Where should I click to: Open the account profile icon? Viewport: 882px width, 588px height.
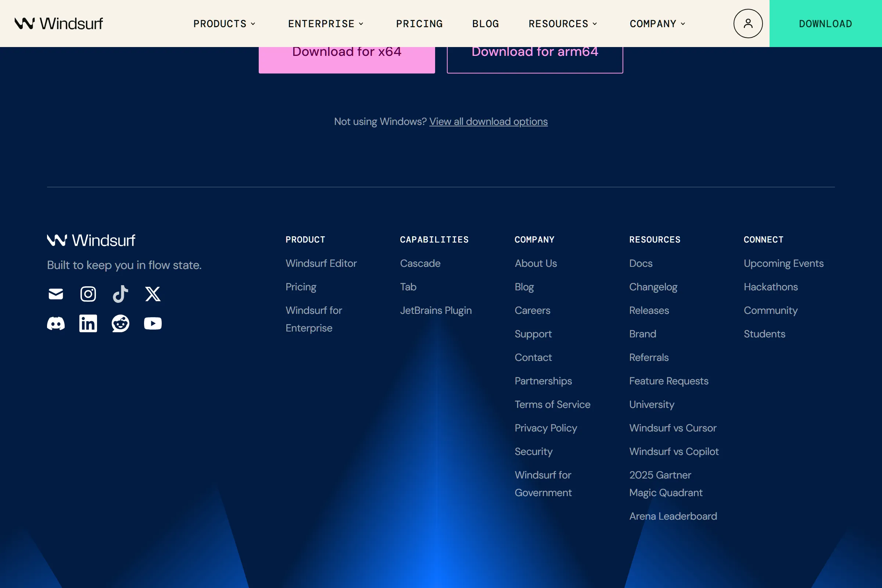[x=748, y=23]
